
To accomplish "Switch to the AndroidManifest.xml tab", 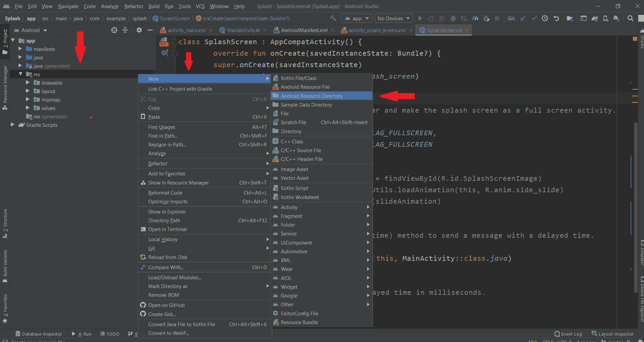I will 304,30.
